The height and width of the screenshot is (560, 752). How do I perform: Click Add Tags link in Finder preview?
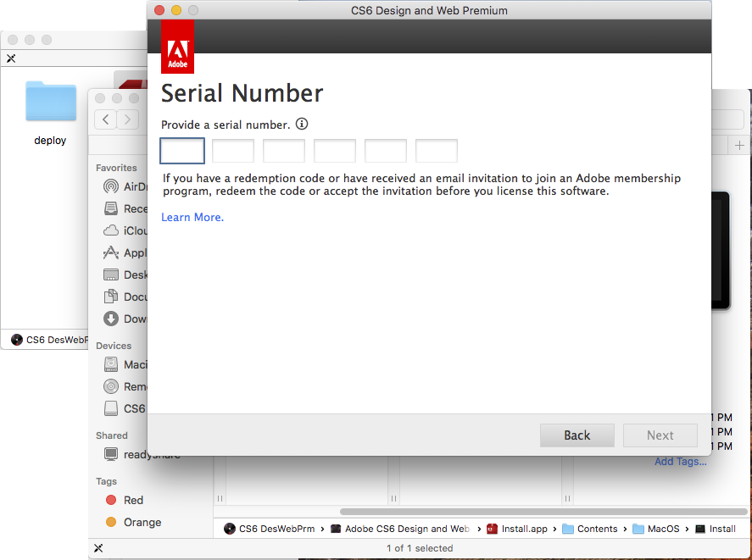(681, 461)
